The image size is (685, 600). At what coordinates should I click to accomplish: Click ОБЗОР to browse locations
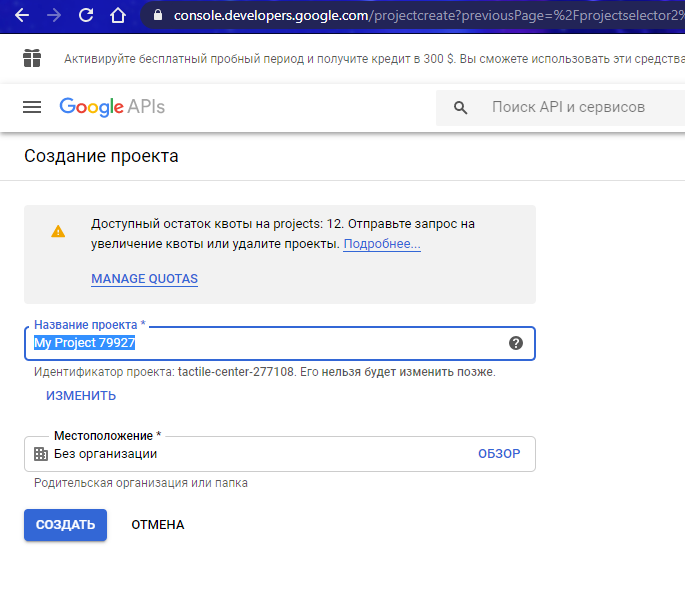click(x=499, y=454)
